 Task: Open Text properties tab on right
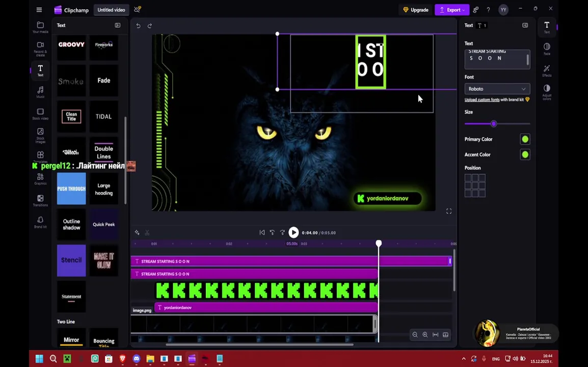coord(547,27)
